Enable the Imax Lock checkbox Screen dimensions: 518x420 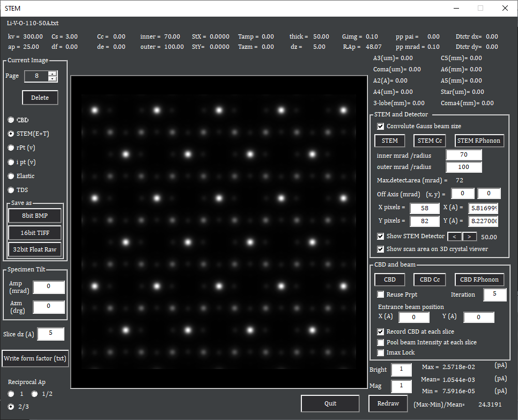pyautogui.click(x=381, y=352)
